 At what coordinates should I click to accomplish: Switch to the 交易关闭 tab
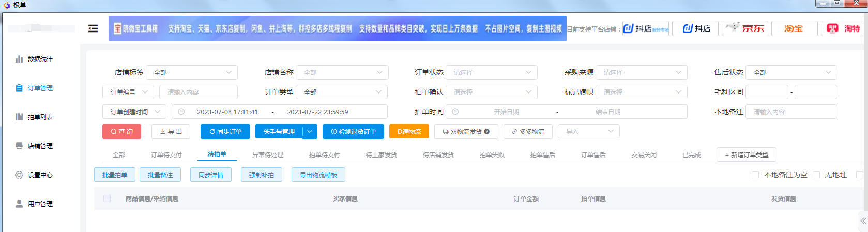pyautogui.click(x=644, y=155)
